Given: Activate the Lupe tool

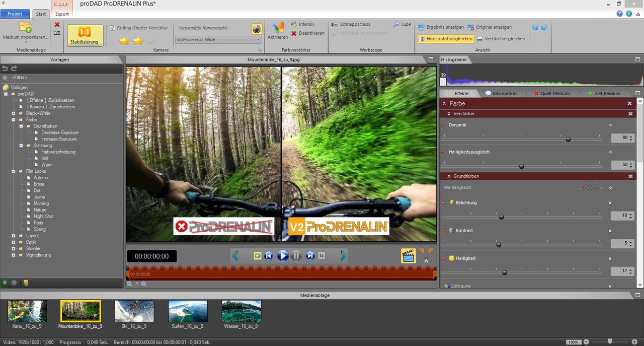Looking at the screenshot, I should click(x=397, y=24).
